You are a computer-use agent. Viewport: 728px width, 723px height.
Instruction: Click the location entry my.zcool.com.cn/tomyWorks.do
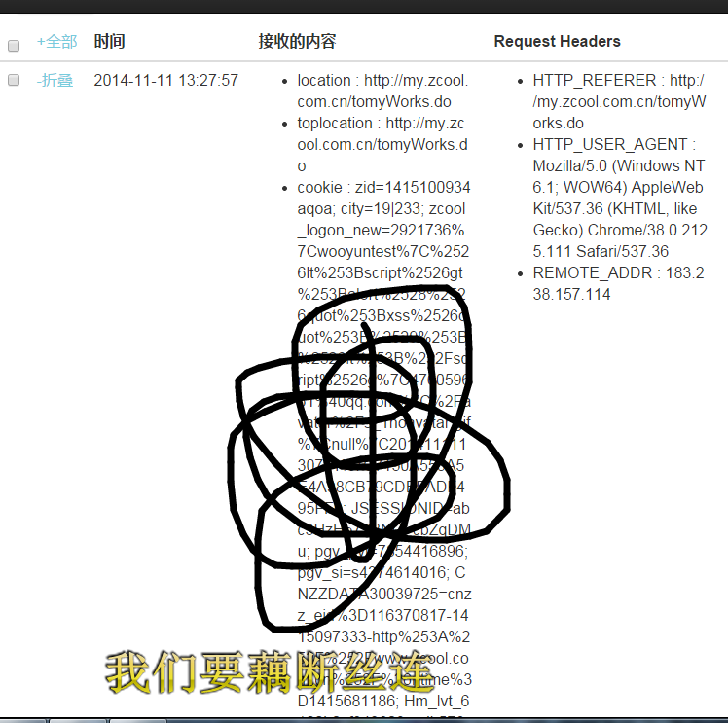pyautogui.click(x=382, y=90)
